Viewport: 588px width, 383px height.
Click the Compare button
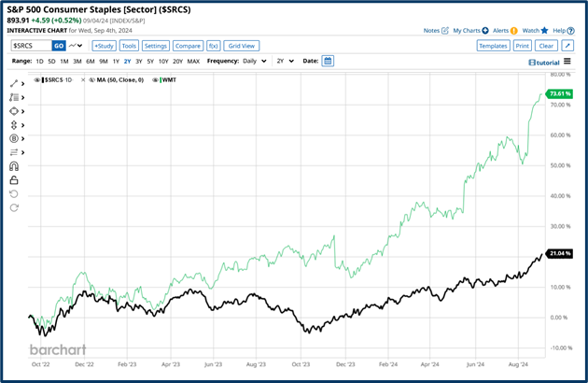coord(186,45)
